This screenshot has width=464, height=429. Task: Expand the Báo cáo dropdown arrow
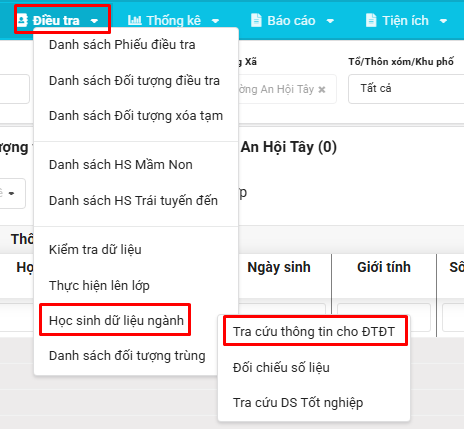(330, 21)
